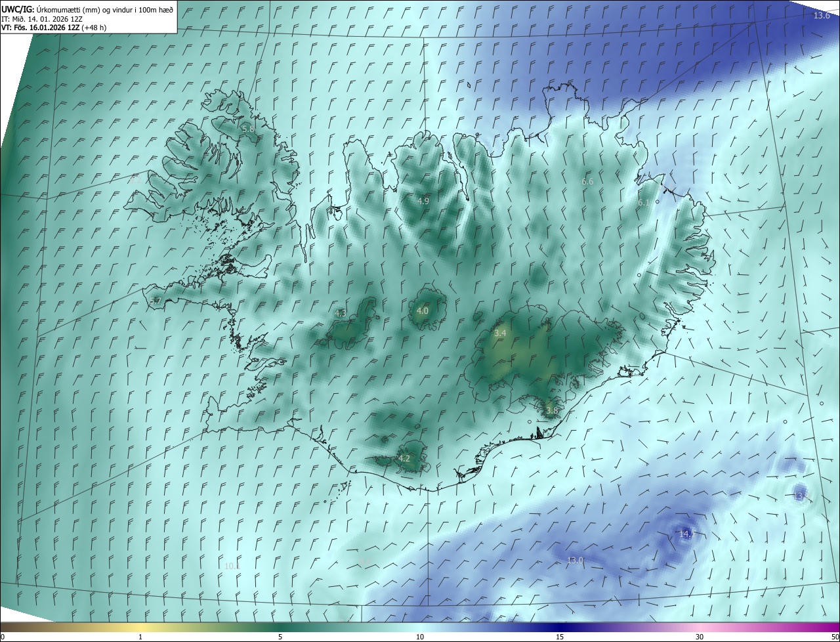Click the 3.4 value label
Screen dimensions: 840x642
click(500, 333)
